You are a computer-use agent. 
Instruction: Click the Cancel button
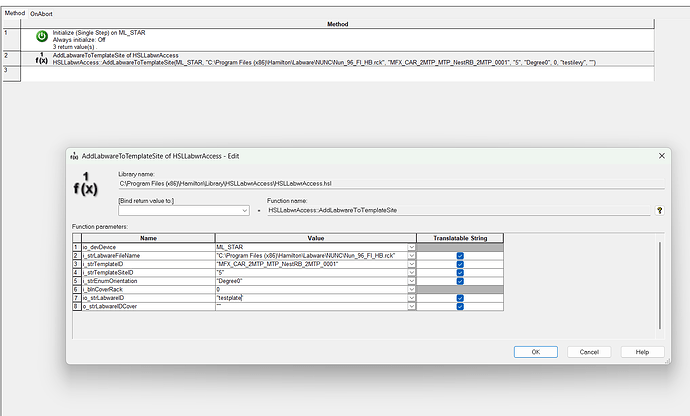[x=589, y=351]
